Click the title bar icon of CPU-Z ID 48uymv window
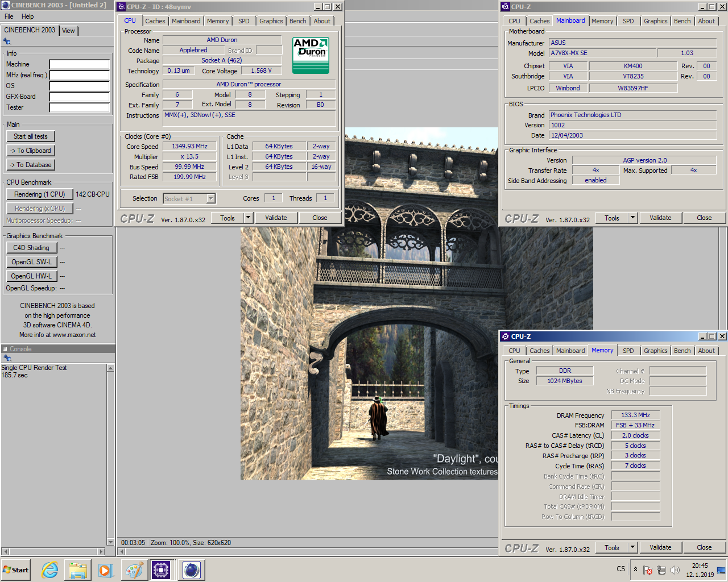The image size is (728, 582). [121, 7]
